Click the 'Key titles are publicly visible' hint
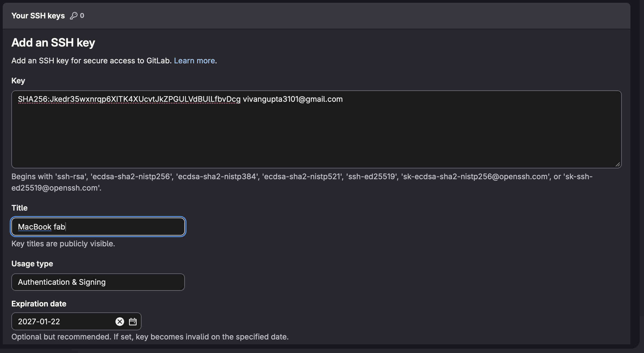This screenshot has width=644, height=353. pyautogui.click(x=63, y=244)
